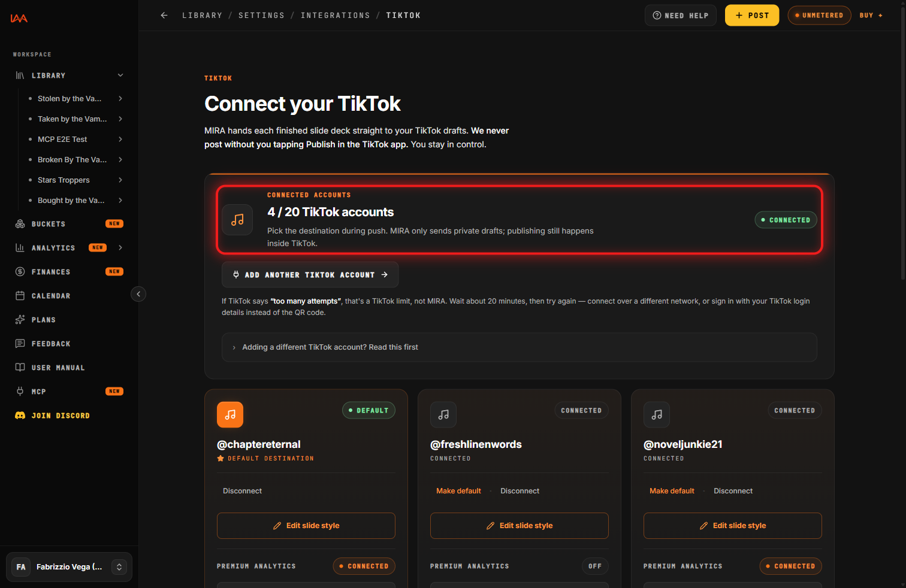The height and width of the screenshot is (588, 906).
Task: Open the MCP plug icon
Action: pos(20,392)
